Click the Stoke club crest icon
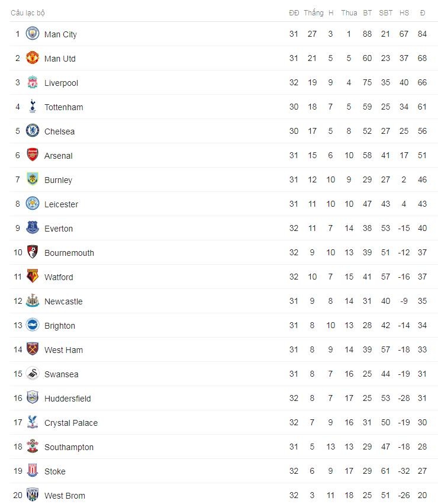 click(33, 471)
